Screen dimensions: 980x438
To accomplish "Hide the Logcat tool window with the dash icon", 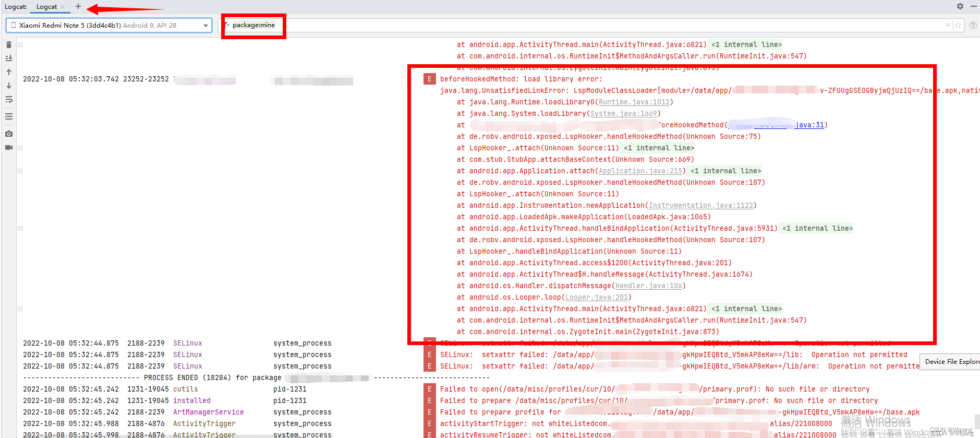I will click(973, 6).
